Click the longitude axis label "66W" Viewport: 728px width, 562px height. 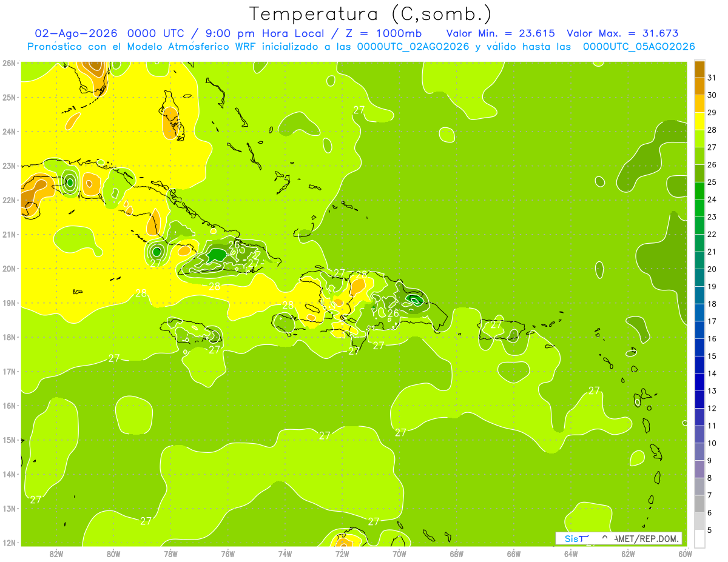click(x=514, y=554)
